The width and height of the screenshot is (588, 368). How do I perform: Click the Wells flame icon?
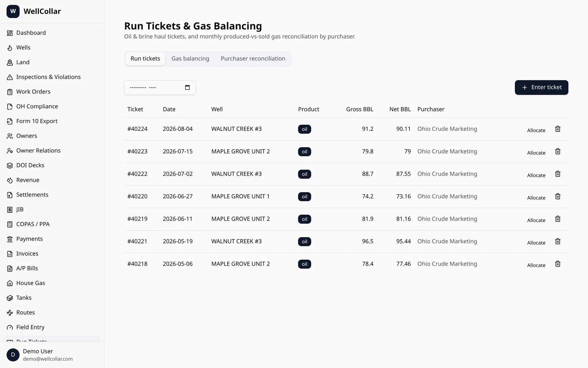point(10,48)
